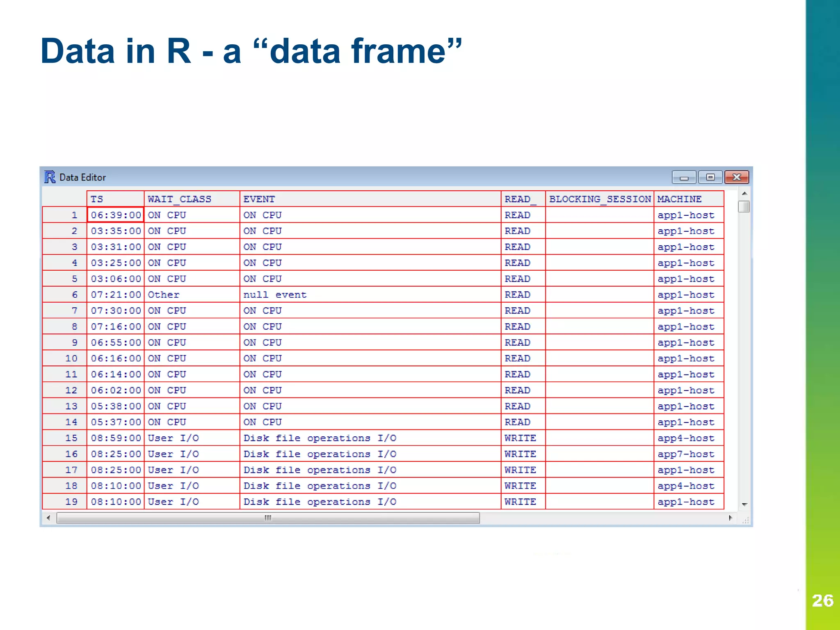The height and width of the screenshot is (630, 840).
Task: Click row number 10 header
Action: pos(64,358)
